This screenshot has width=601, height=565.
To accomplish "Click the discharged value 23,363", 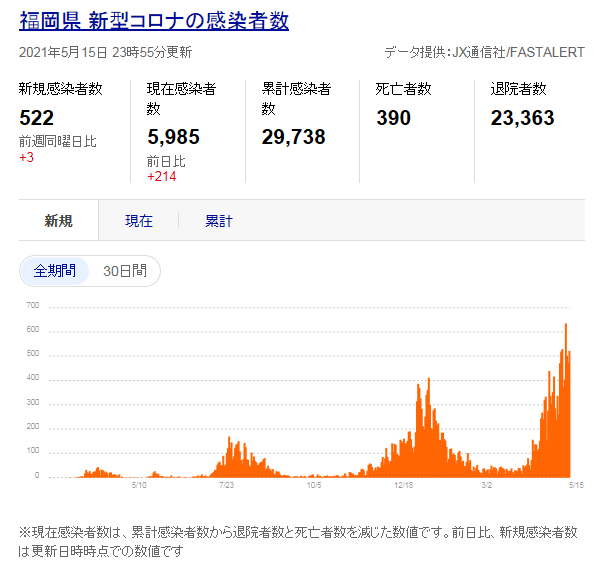I will [x=522, y=117].
